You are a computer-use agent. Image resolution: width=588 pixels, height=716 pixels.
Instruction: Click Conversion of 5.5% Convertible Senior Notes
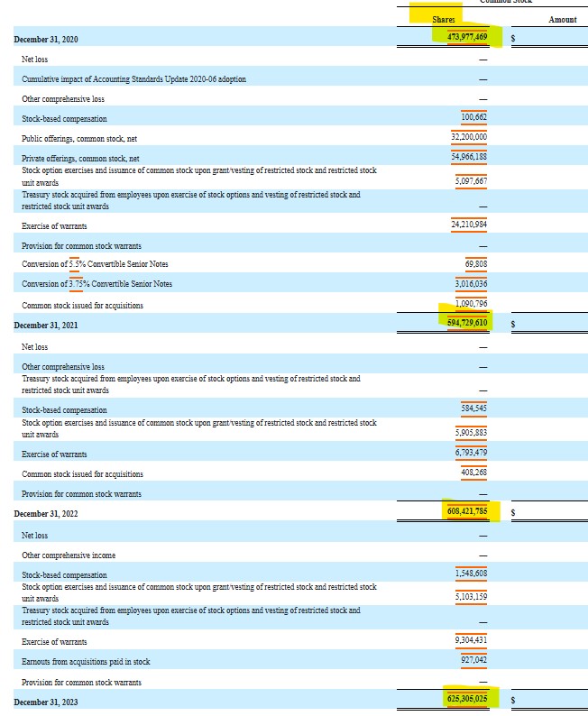(95, 264)
